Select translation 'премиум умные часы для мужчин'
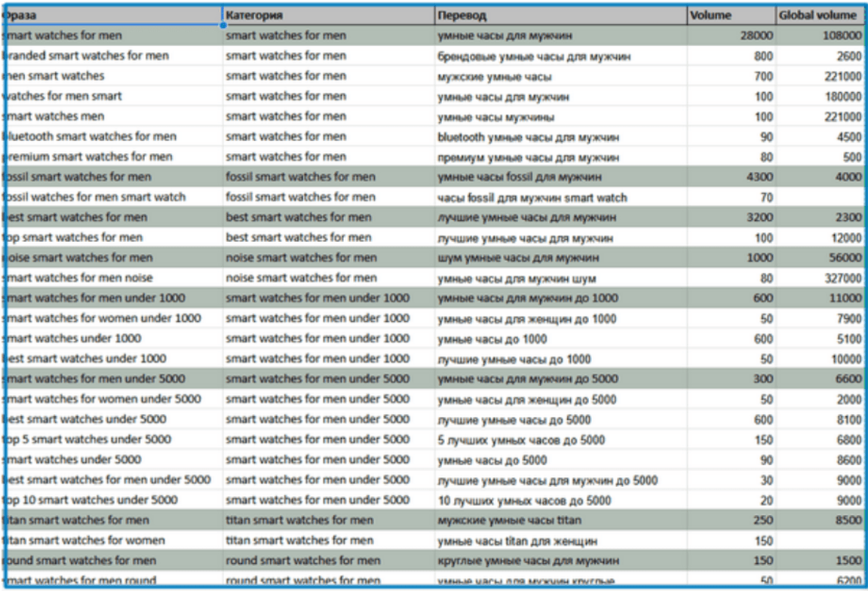The image size is (868, 591). tap(561, 157)
